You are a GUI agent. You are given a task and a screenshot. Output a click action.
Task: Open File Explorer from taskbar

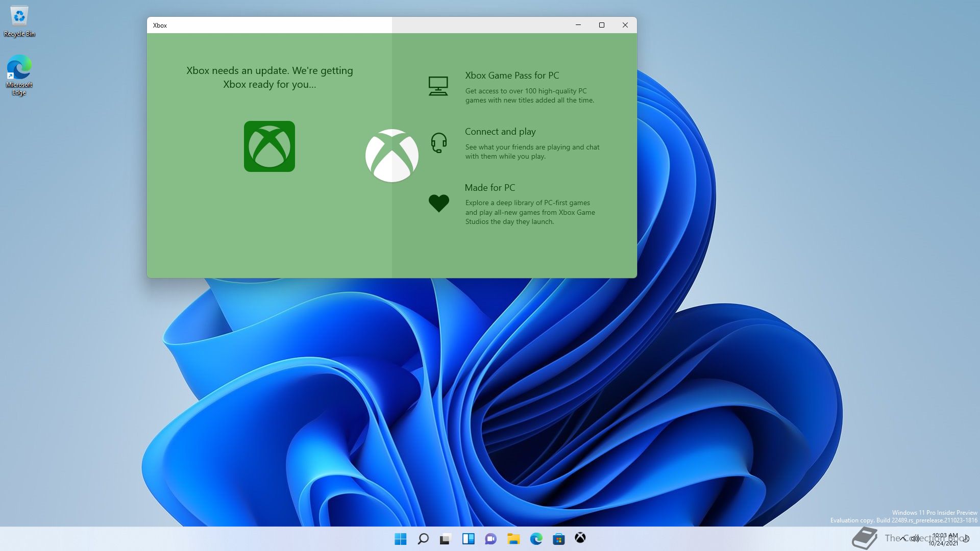tap(513, 539)
